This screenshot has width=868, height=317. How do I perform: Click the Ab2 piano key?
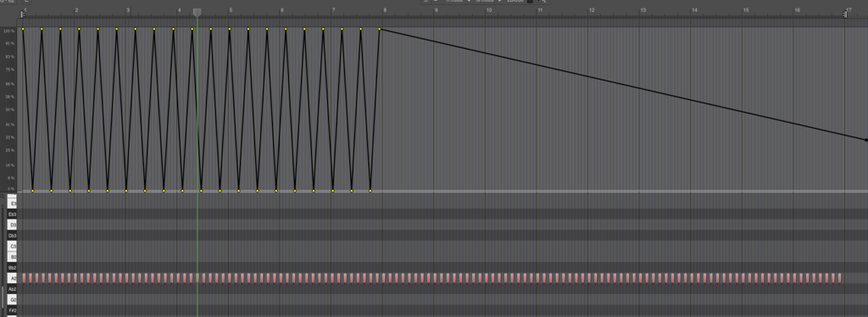tap(12, 289)
